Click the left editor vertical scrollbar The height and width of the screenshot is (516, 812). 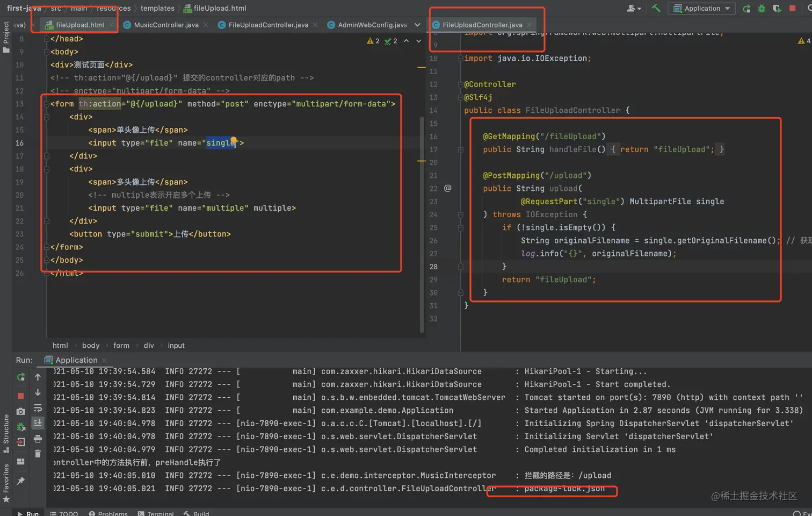click(x=422, y=224)
